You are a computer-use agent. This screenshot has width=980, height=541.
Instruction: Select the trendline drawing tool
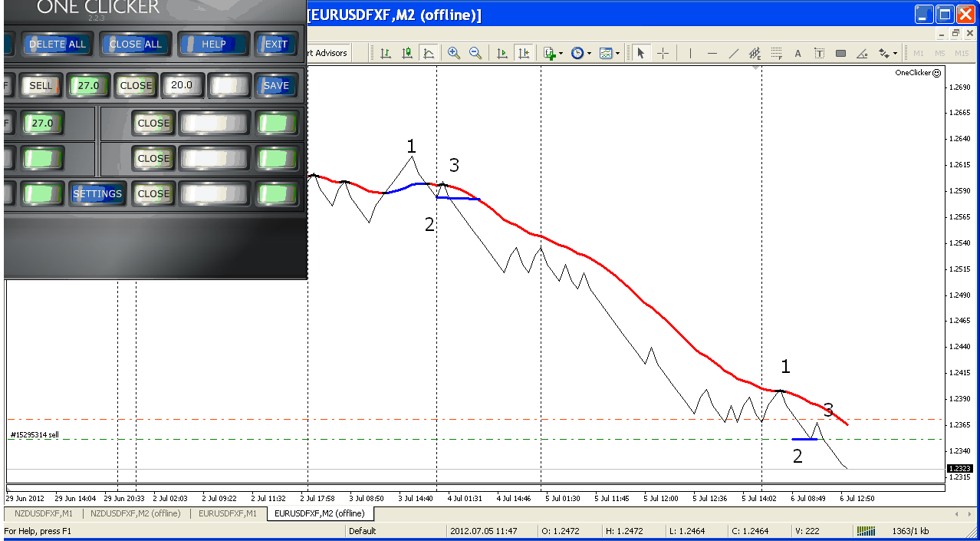point(733,53)
